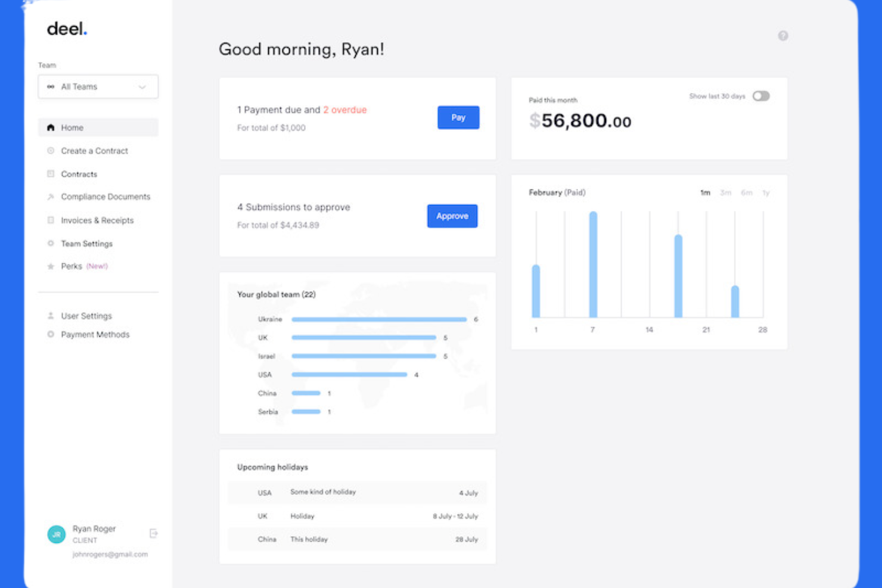The width and height of the screenshot is (882, 588).
Task: Select the User Settings icon
Action: pyautogui.click(x=51, y=316)
